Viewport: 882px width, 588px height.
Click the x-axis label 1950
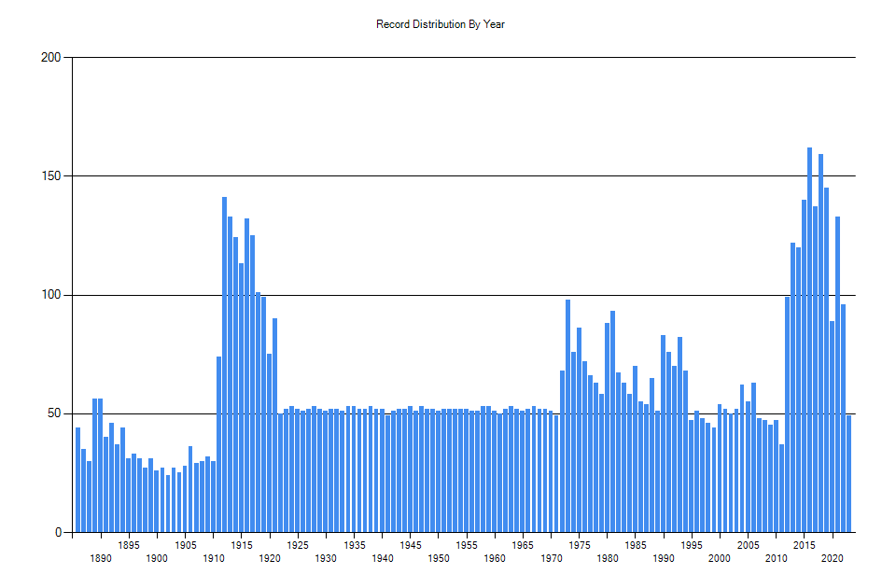[438, 558]
